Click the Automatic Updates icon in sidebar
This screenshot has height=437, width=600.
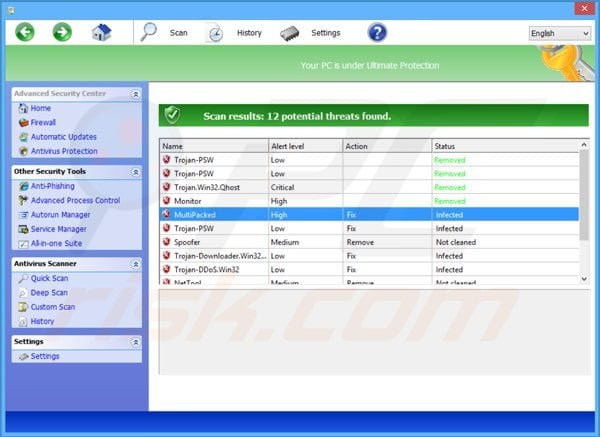pyautogui.click(x=23, y=137)
